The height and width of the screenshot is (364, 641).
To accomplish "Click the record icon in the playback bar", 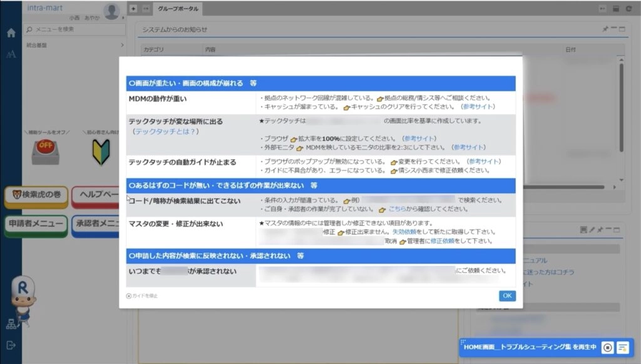I will [x=607, y=347].
